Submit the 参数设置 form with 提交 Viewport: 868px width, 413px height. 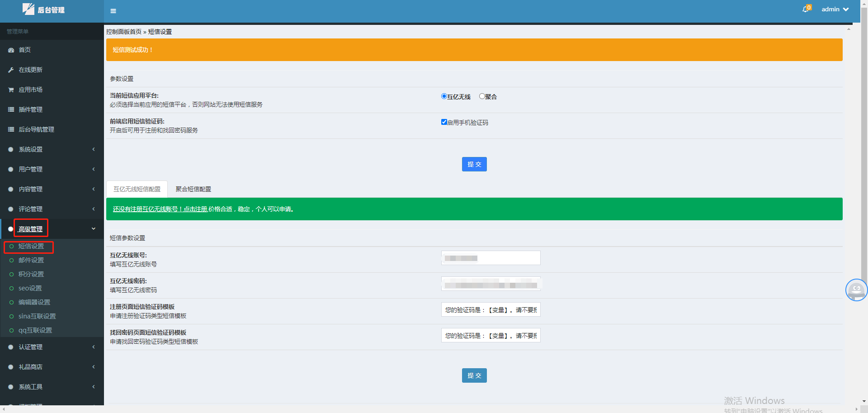click(x=474, y=164)
